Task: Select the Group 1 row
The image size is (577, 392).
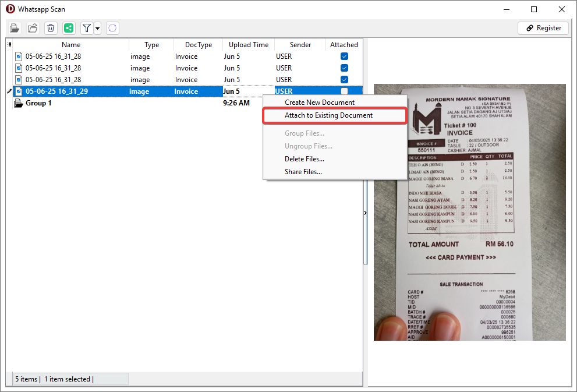Action: (x=187, y=103)
